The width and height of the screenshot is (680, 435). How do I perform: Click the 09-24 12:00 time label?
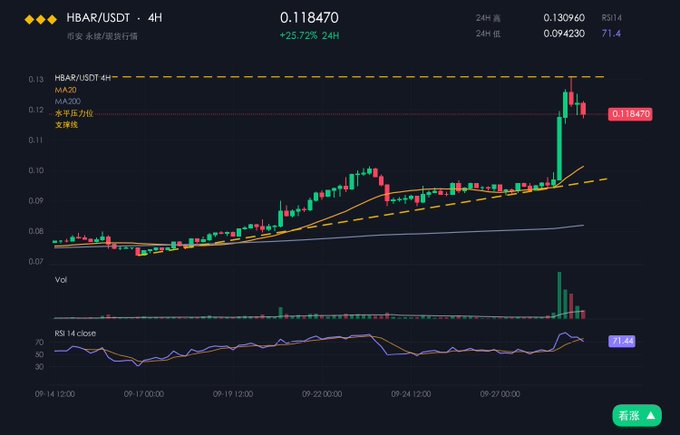(x=411, y=394)
